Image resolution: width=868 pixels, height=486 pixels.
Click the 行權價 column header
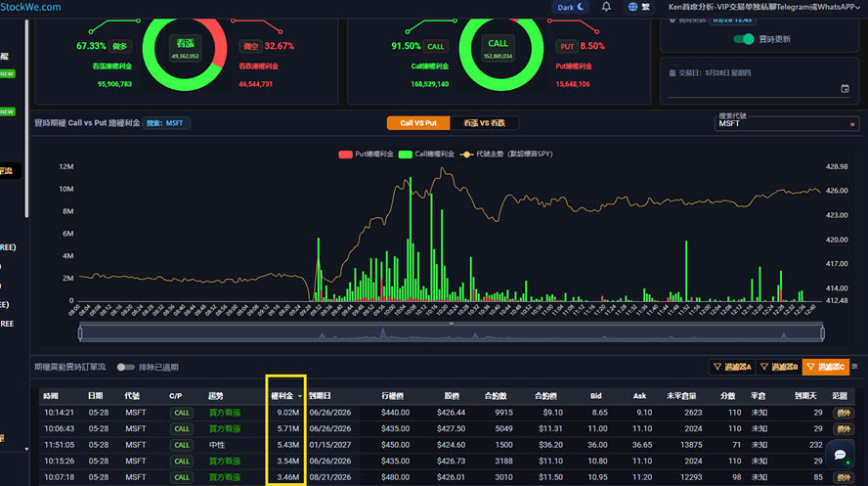point(392,396)
